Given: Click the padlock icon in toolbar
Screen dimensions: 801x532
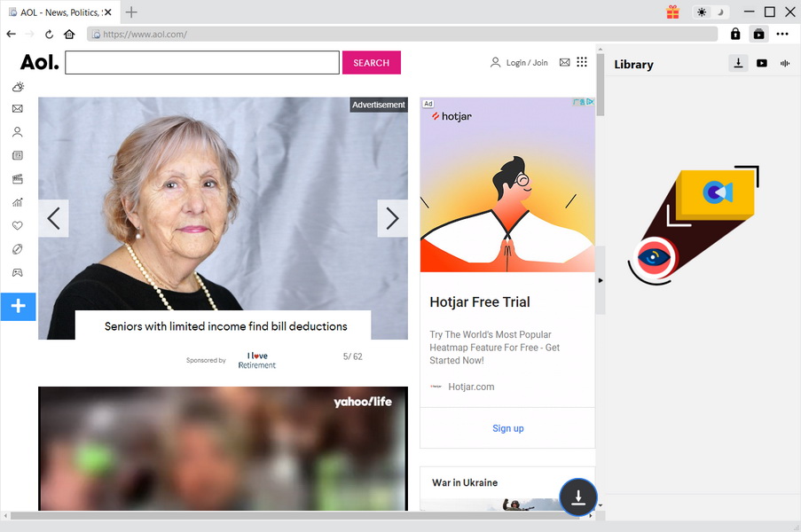Looking at the screenshot, I should click(735, 34).
